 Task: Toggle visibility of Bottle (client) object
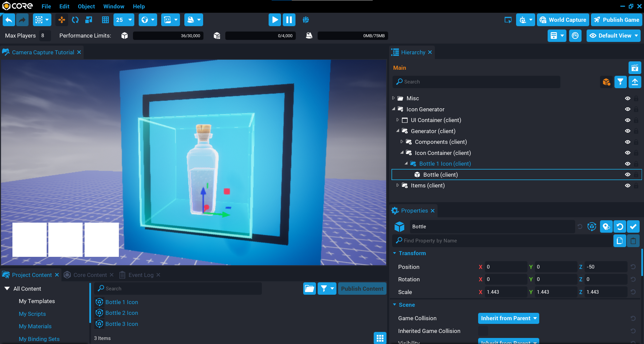pos(627,175)
